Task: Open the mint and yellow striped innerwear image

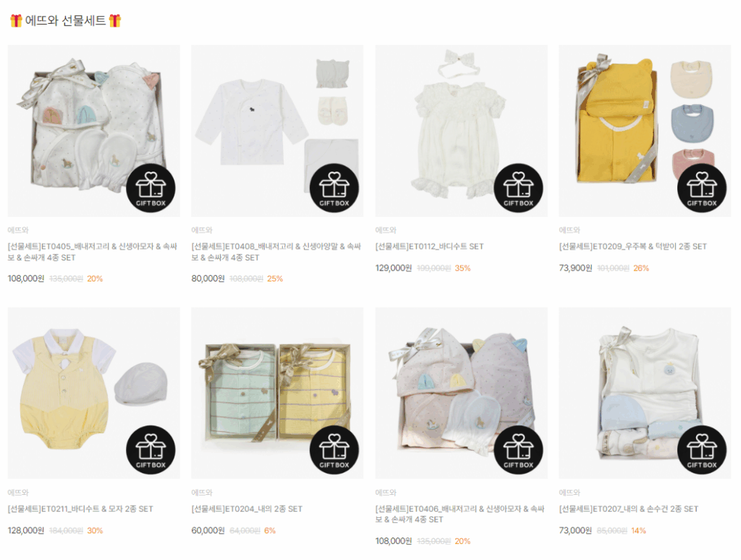Action: tap(277, 393)
